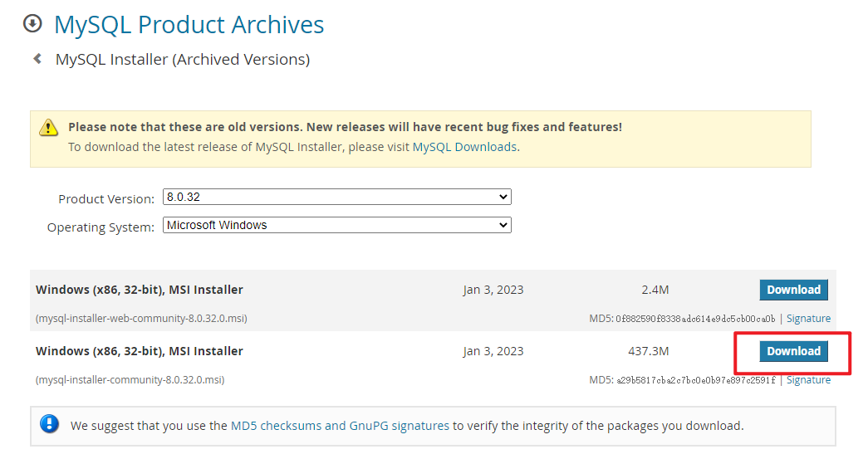Click the mysql-installer-community-8.0.32.0.msi filename
Screen dimensions: 868x454
click(x=130, y=380)
